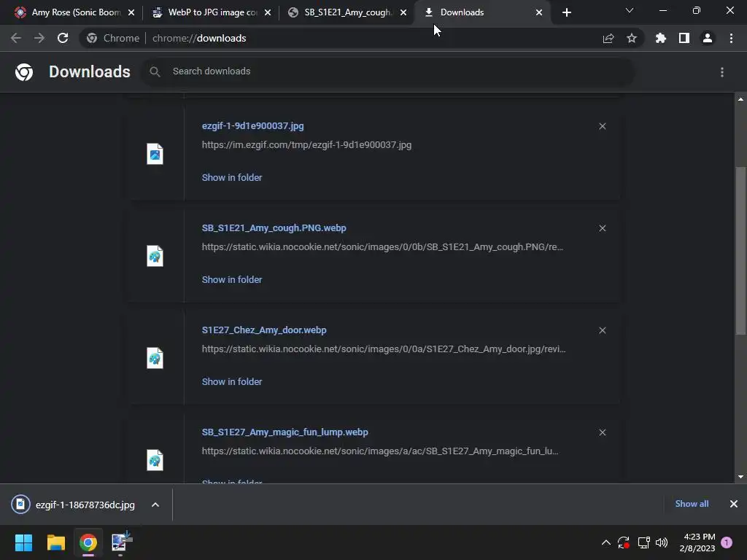Toggle the browser side panel icon

tap(684, 38)
